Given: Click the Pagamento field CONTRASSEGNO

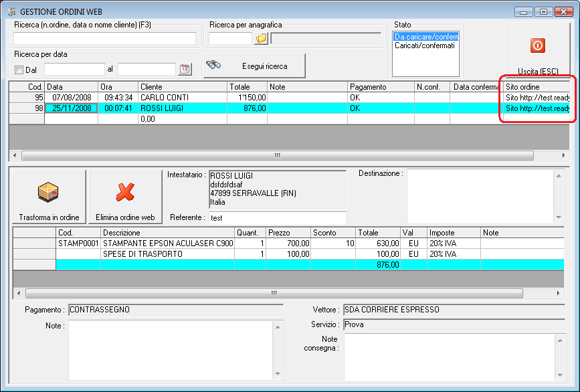Looking at the screenshot, I should pyautogui.click(x=176, y=310).
